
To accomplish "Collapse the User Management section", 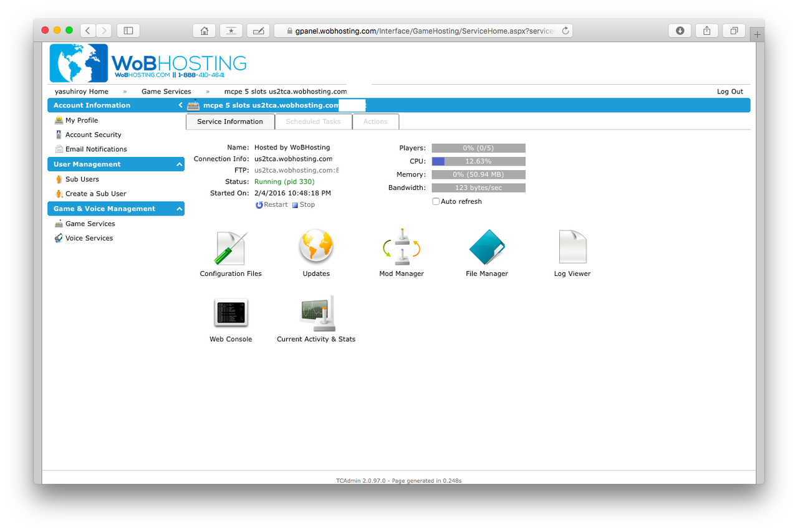I will pyautogui.click(x=180, y=164).
